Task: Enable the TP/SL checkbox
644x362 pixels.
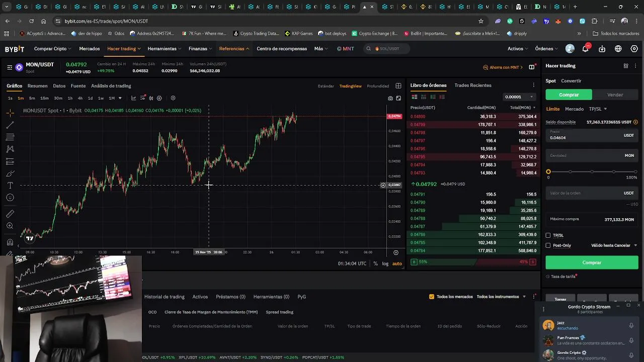Action: [548, 235]
